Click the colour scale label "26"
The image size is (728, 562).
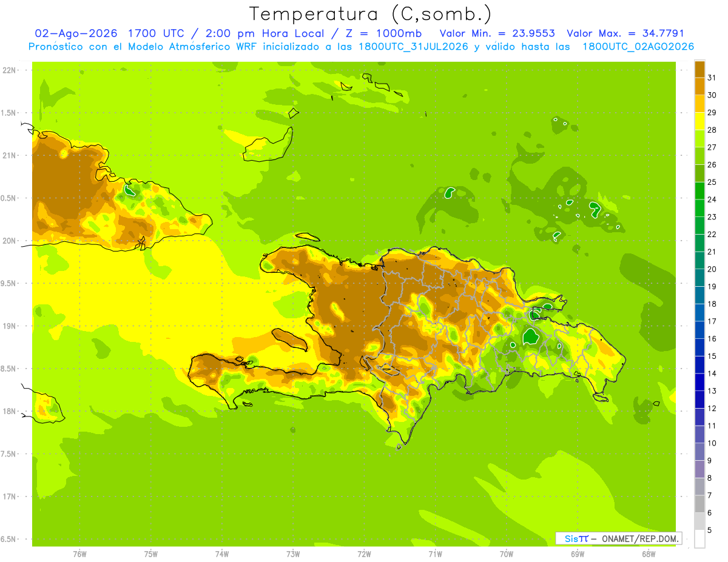712,164
